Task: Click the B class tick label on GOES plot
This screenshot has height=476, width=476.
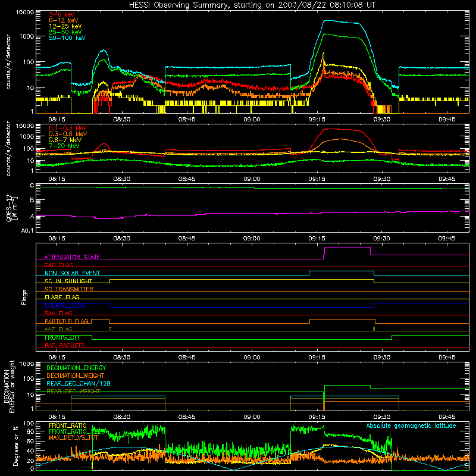Action: 32,201
